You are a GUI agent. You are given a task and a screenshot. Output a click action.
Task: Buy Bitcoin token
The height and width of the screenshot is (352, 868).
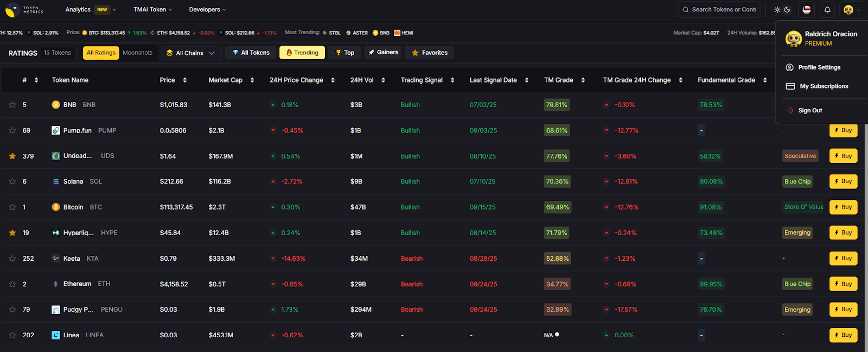[844, 207]
